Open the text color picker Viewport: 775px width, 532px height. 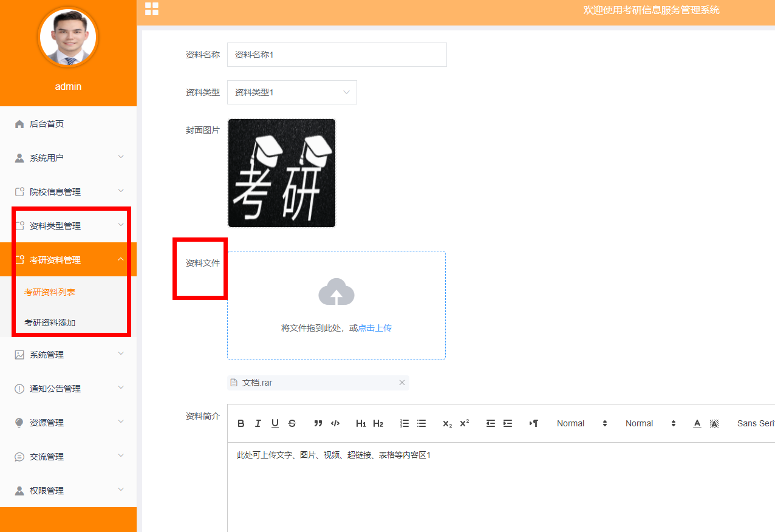point(697,423)
